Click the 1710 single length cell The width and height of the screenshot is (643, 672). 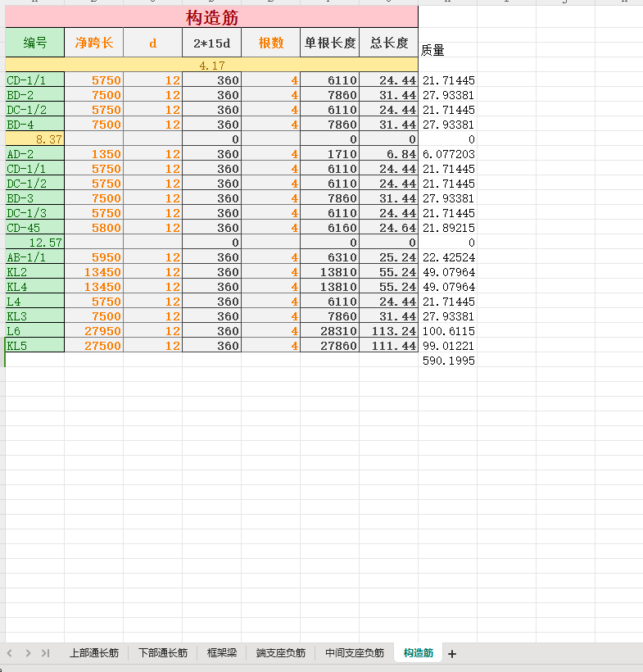330,154
